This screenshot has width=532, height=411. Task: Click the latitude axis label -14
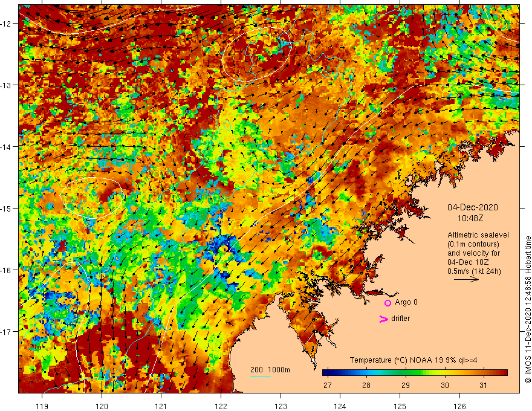pos(6,147)
